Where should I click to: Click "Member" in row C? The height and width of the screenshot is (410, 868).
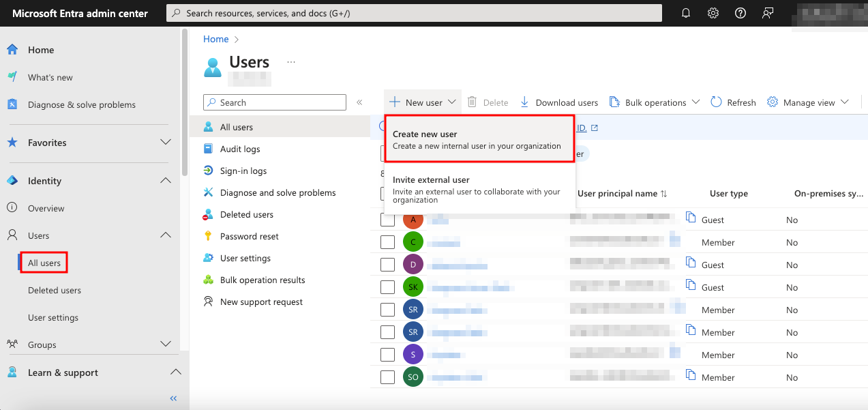pos(718,242)
